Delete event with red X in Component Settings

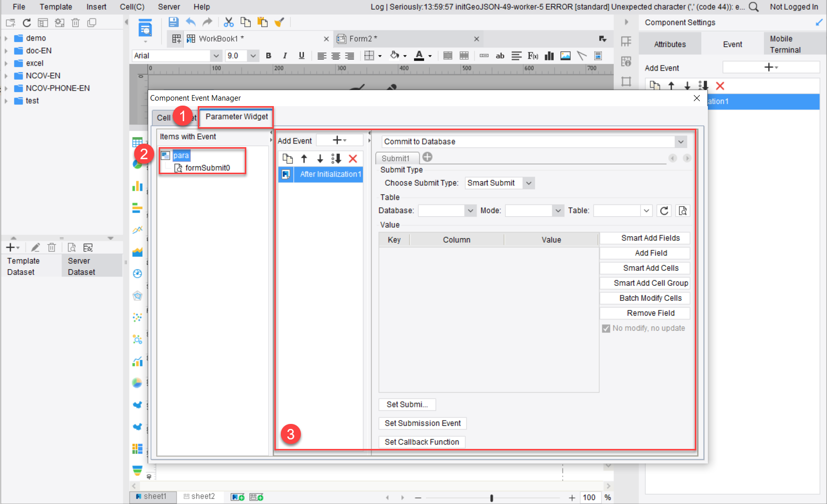[x=720, y=86]
